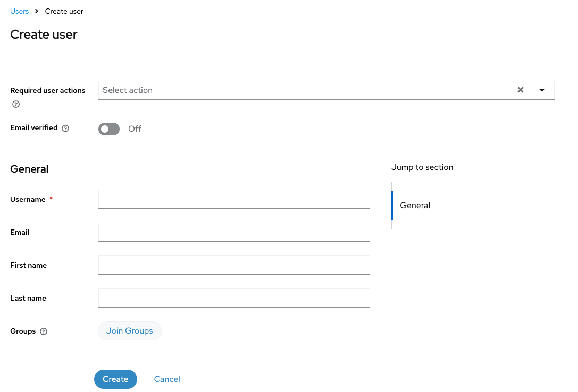Clear the selected required actions with X
Screen dimensions: 578x392
click(x=520, y=90)
